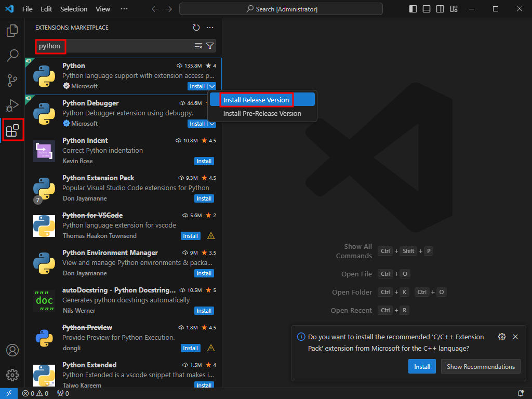532x399 pixels.
Task: Click warning icon on Python Preview
Action: 211,348
